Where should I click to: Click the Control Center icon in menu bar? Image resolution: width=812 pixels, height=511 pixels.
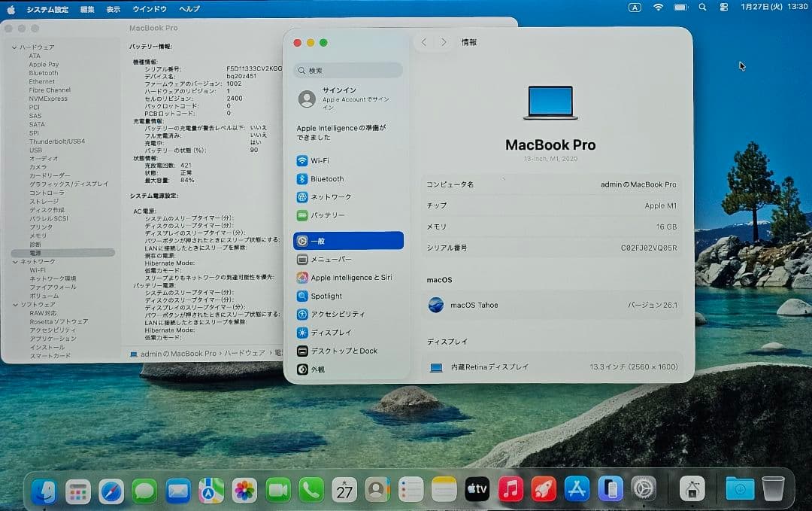724,7
